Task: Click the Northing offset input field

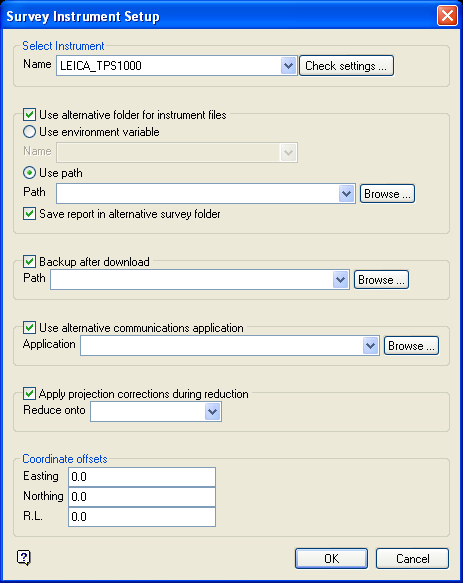Action: pyautogui.click(x=142, y=497)
